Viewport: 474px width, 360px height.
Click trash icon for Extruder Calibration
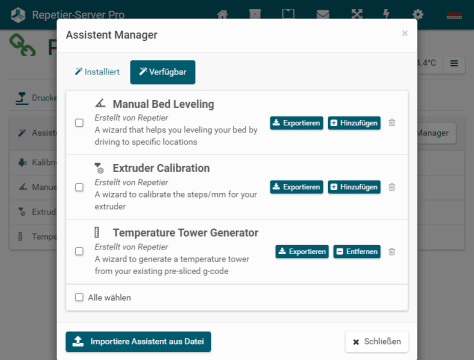point(392,187)
